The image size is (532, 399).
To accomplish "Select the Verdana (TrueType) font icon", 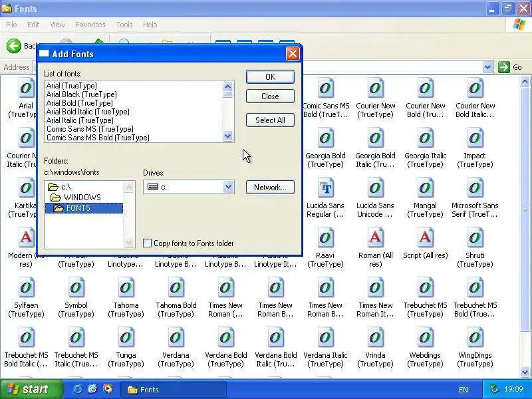I will click(176, 338).
